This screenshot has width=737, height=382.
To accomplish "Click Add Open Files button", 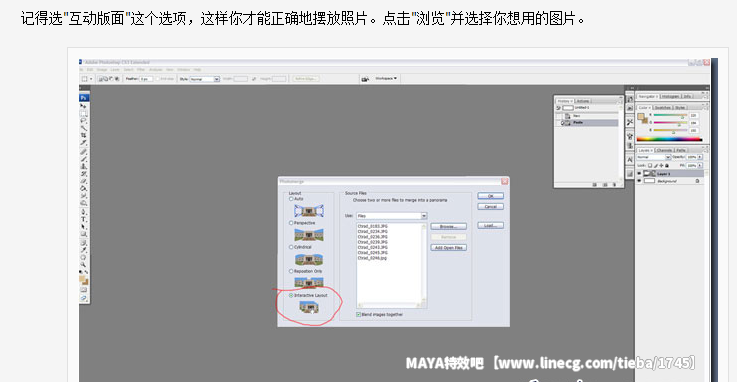I will [448, 248].
